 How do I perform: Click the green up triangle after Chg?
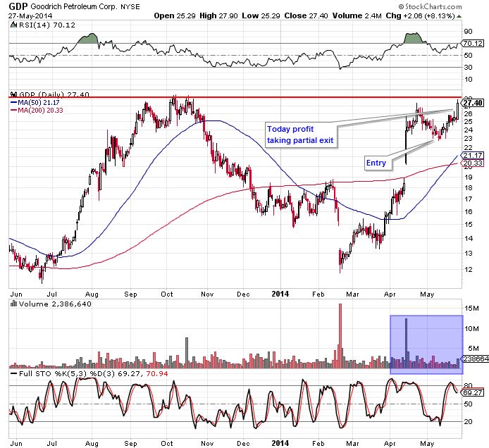[x=459, y=16]
